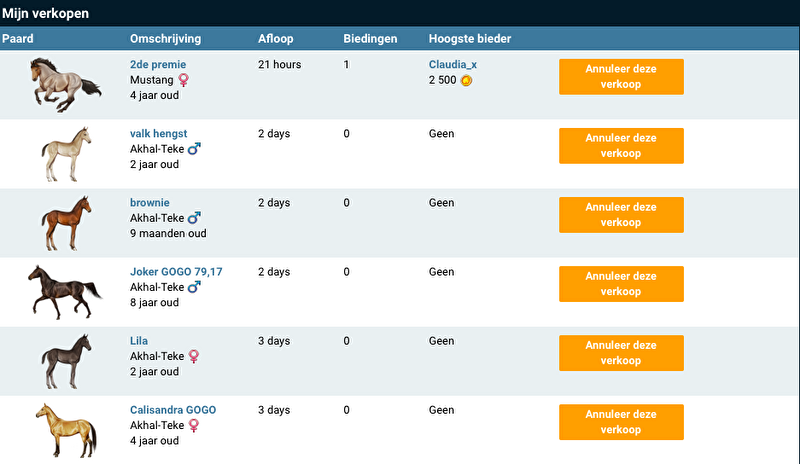
Task: Click the male symbol beside valk hengst's breed
Action: point(194,149)
